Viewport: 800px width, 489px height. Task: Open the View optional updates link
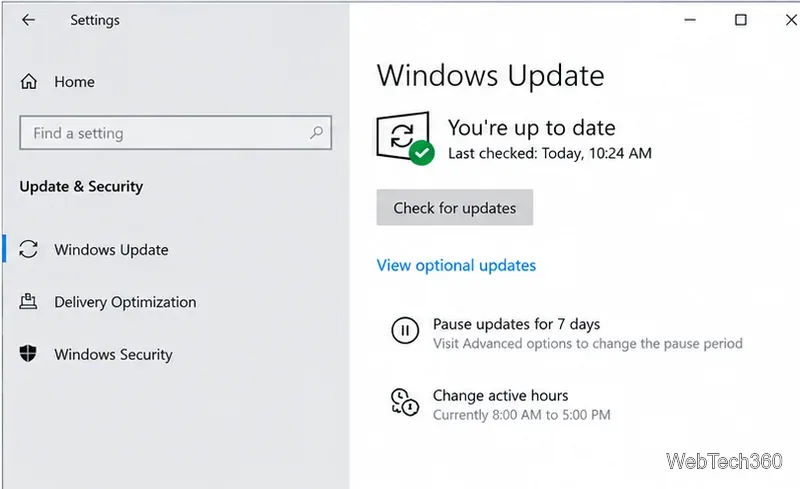pyautogui.click(x=456, y=265)
